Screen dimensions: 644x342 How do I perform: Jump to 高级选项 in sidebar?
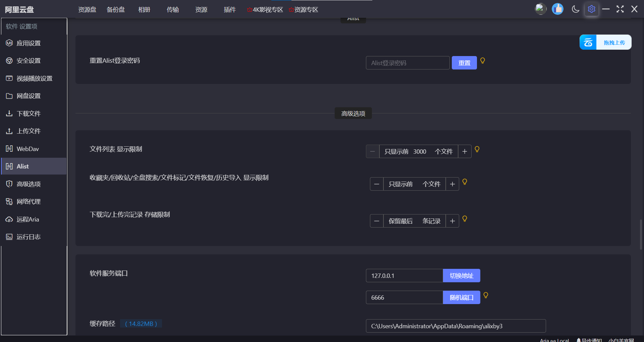[34, 184]
